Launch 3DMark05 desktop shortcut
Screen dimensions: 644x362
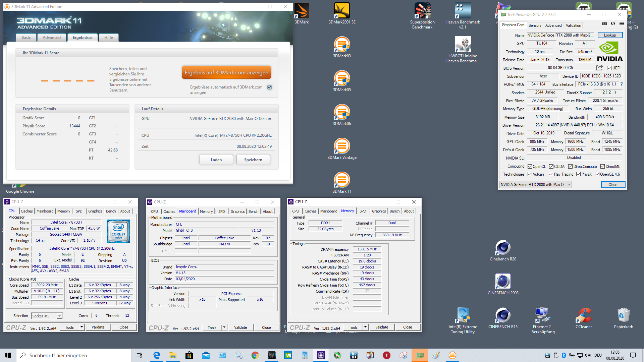pos(342,81)
